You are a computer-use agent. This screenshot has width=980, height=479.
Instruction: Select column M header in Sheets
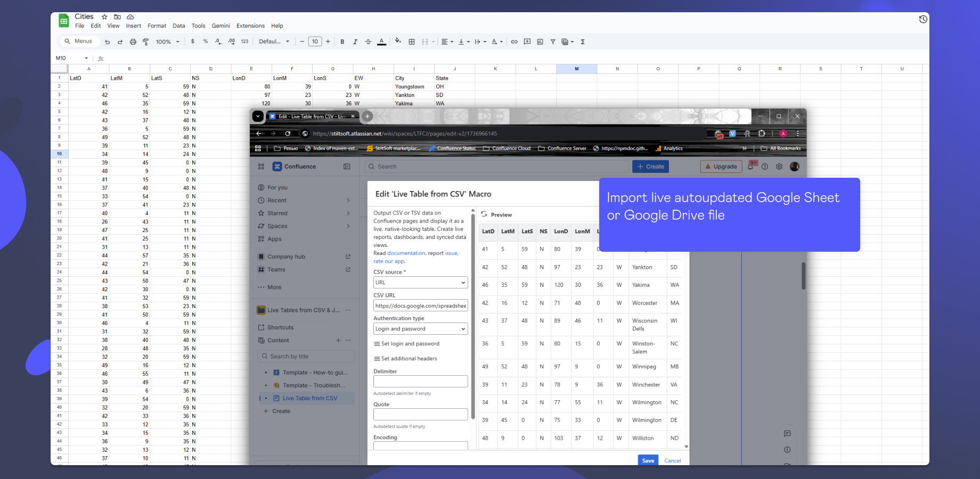[x=576, y=69]
